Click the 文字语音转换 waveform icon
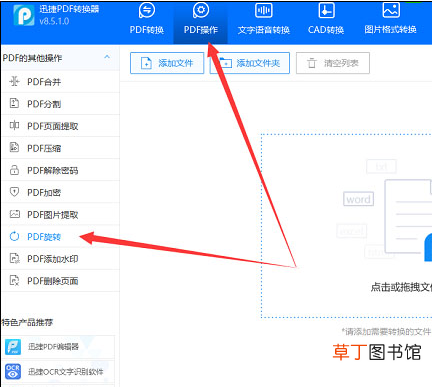This screenshot has width=432, height=387. pos(264,11)
